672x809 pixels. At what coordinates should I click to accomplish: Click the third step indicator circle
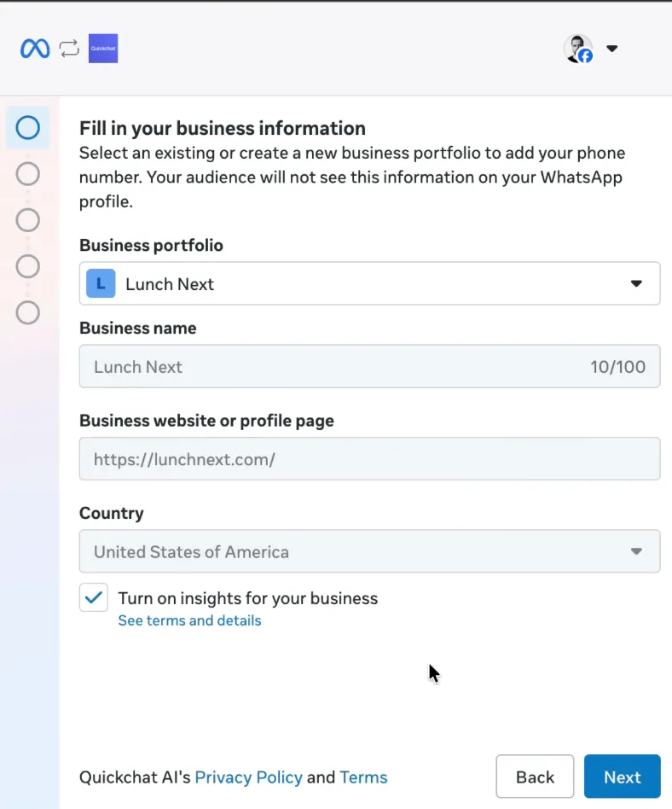pos(27,220)
